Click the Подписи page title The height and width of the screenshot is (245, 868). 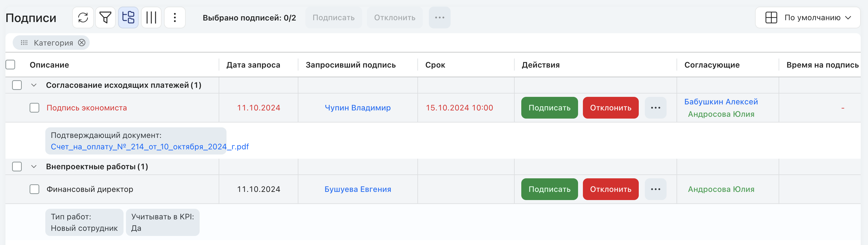pos(31,18)
